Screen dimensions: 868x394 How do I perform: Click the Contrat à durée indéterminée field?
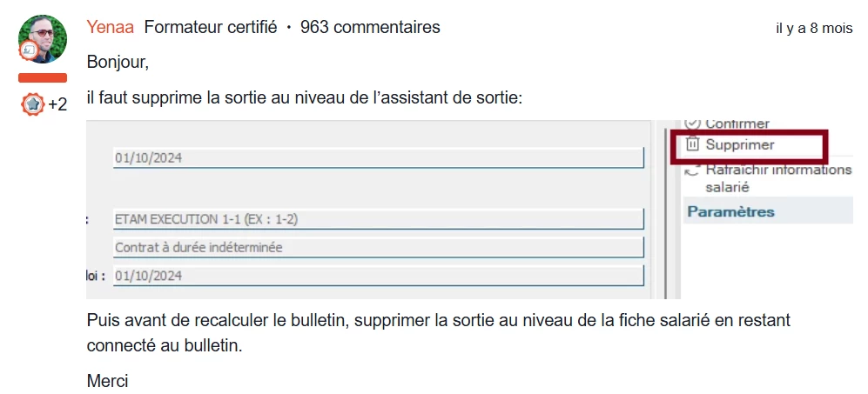[379, 247]
